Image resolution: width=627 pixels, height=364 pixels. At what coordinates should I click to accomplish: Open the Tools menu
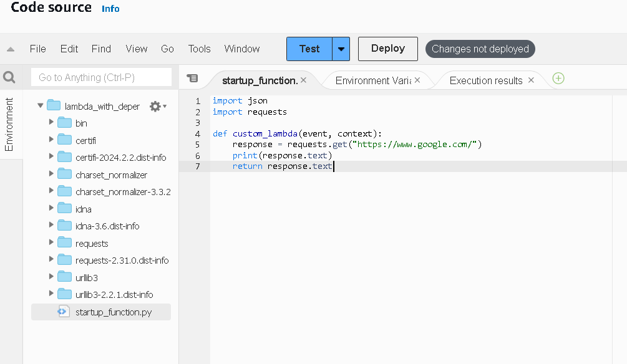pyautogui.click(x=200, y=49)
